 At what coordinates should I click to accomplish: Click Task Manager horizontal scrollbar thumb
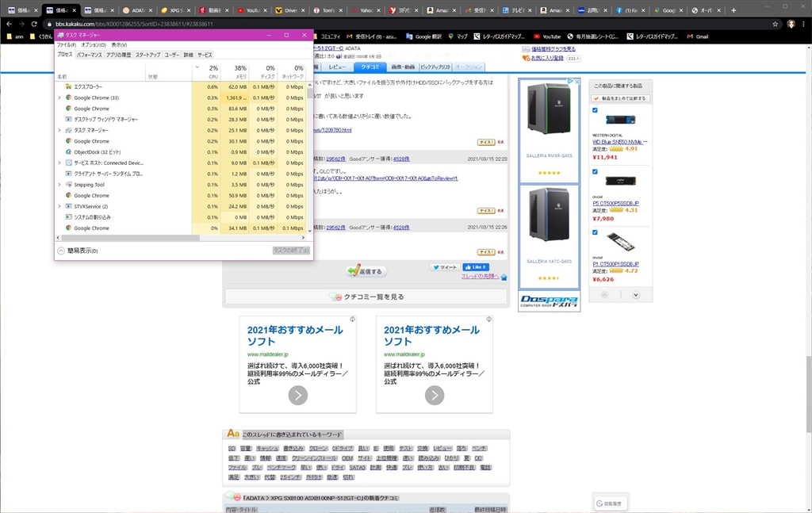point(130,238)
